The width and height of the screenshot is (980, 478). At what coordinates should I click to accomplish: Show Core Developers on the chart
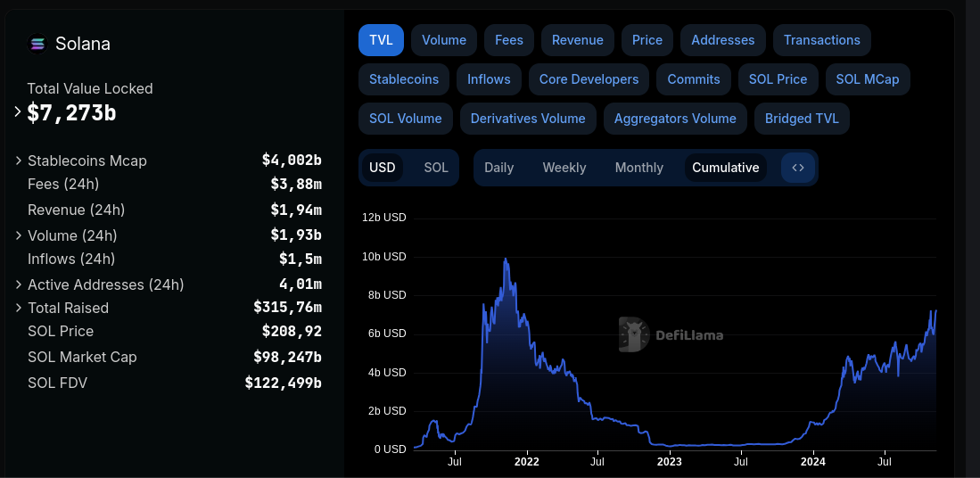point(589,79)
